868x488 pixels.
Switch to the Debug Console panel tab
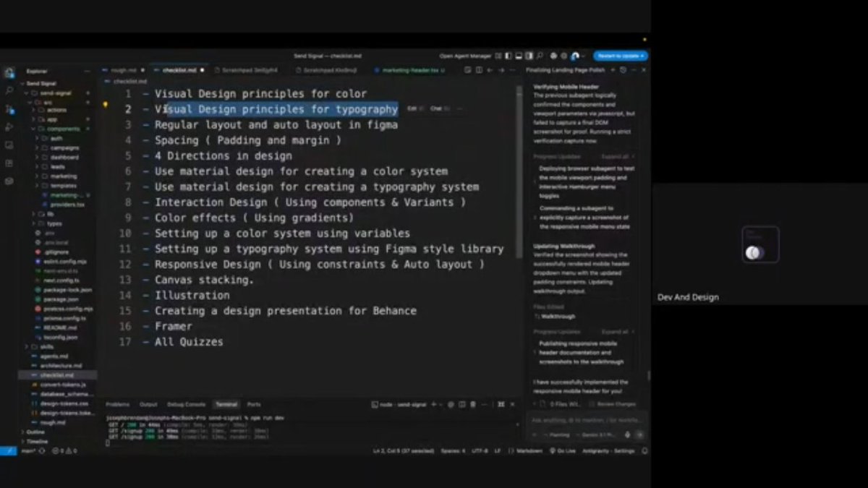[x=187, y=404]
